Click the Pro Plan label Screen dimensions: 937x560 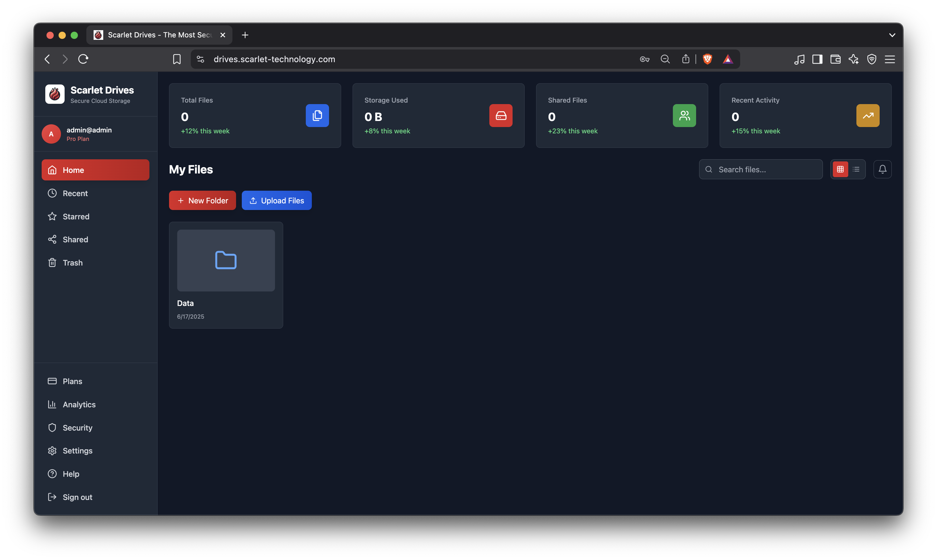click(78, 139)
